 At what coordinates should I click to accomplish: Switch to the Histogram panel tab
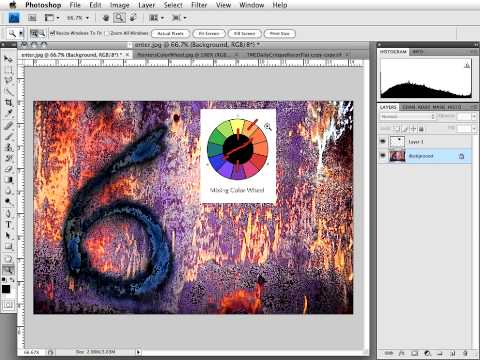pos(393,52)
